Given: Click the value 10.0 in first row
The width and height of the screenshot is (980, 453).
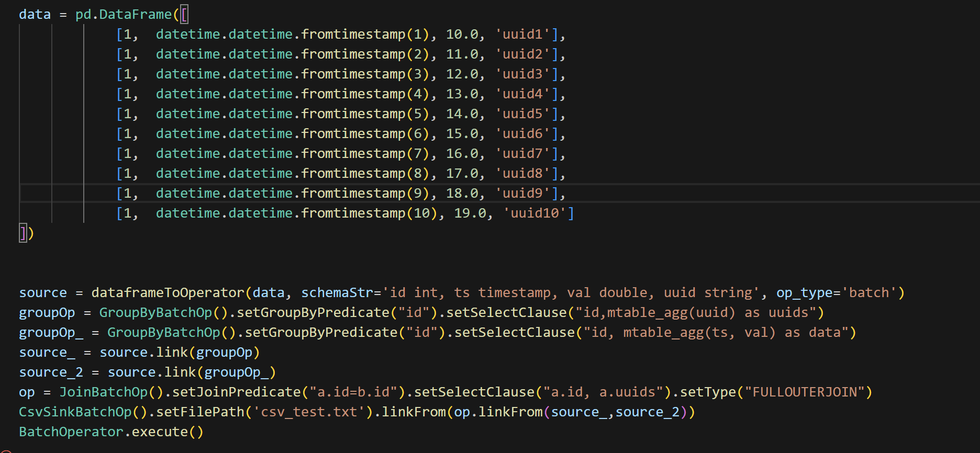Looking at the screenshot, I should click(x=462, y=35).
